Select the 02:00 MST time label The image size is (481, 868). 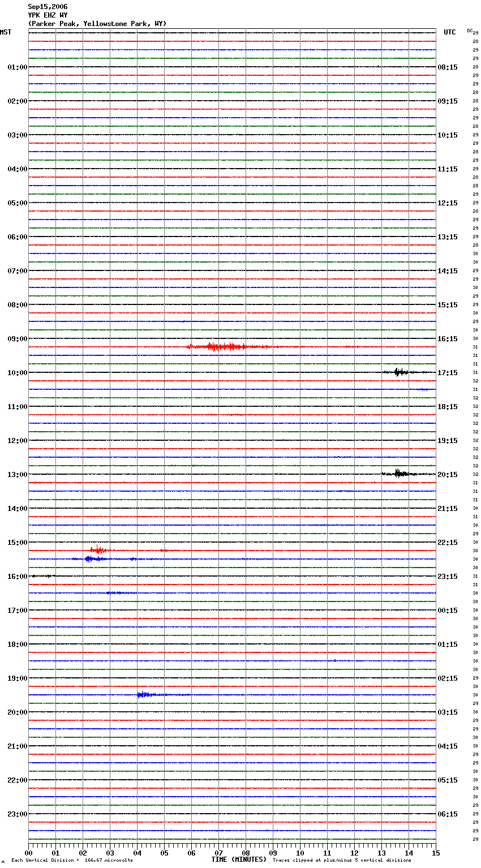[x=18, y=101]
